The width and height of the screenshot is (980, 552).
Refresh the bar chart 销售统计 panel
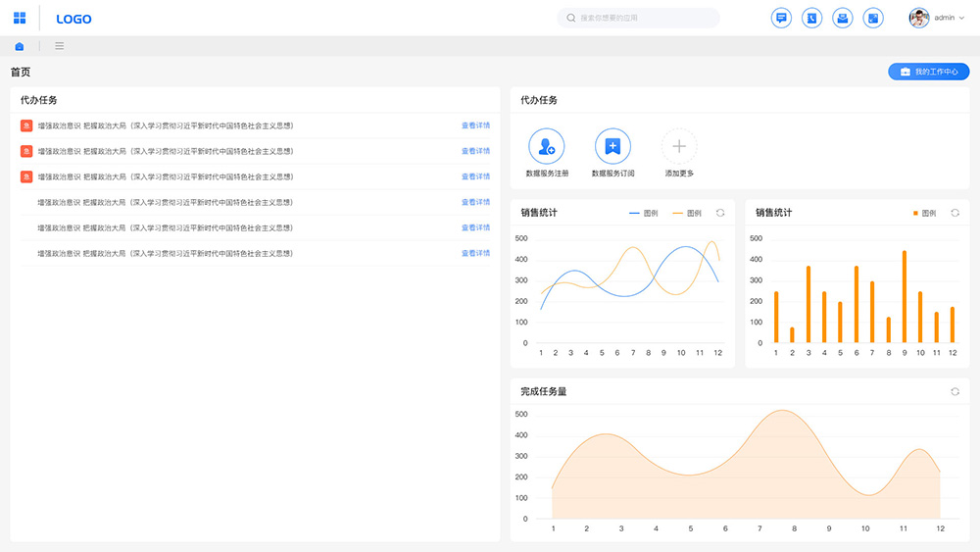point(955,213)
